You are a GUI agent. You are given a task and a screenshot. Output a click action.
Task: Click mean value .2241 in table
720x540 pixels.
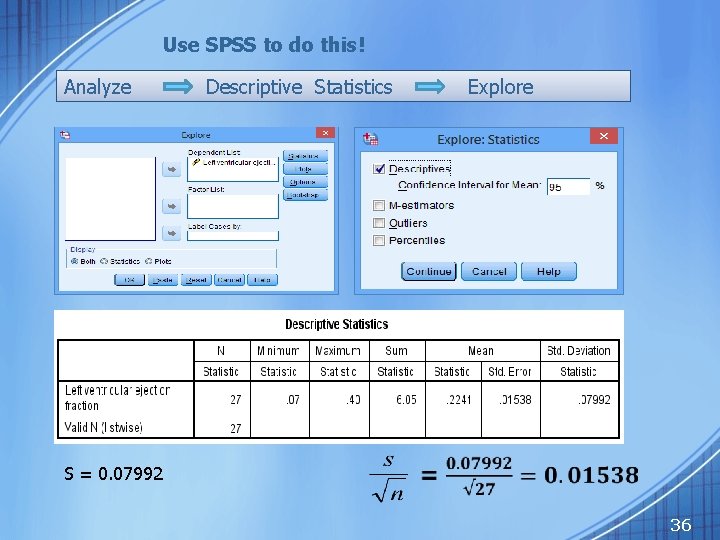point(459,399)
